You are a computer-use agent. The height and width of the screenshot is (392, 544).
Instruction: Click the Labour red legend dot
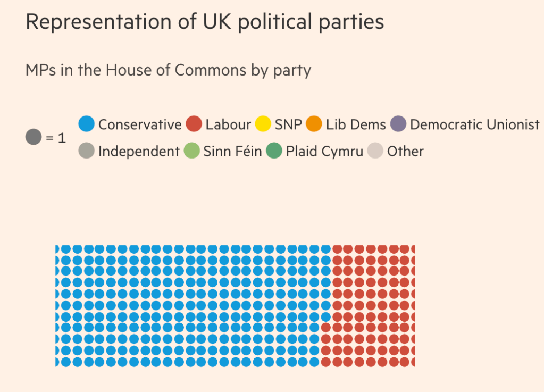(194, 124)
